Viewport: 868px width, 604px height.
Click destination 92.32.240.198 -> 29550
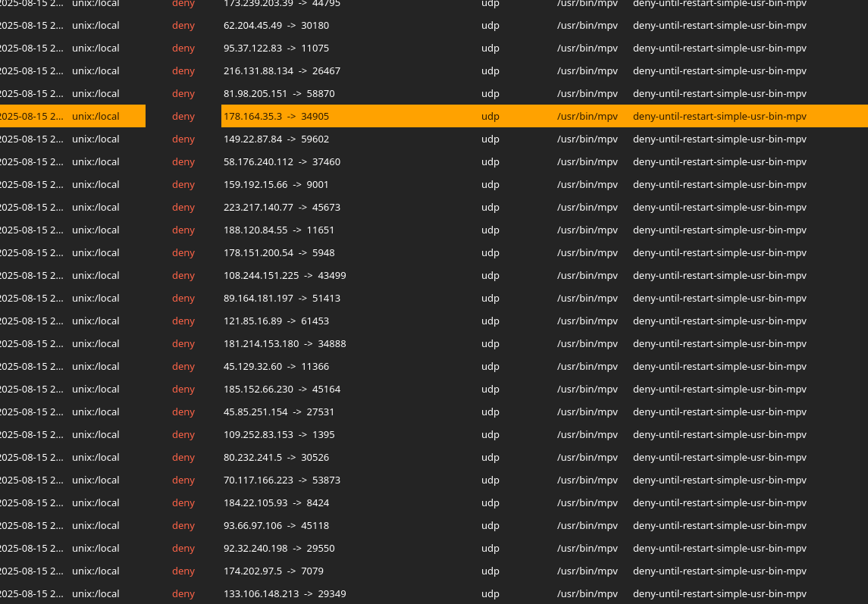point(279,547)
